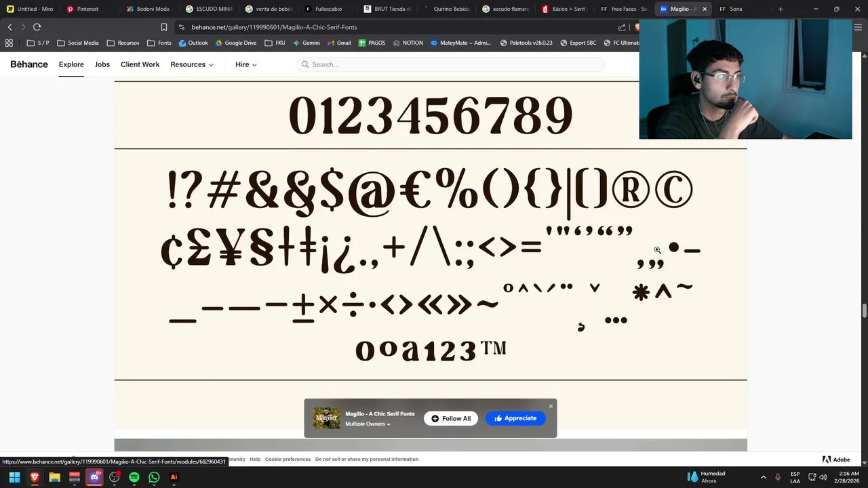
Task: Switch to the Untitled - Miro tab
Action: (x=31, y=9)
